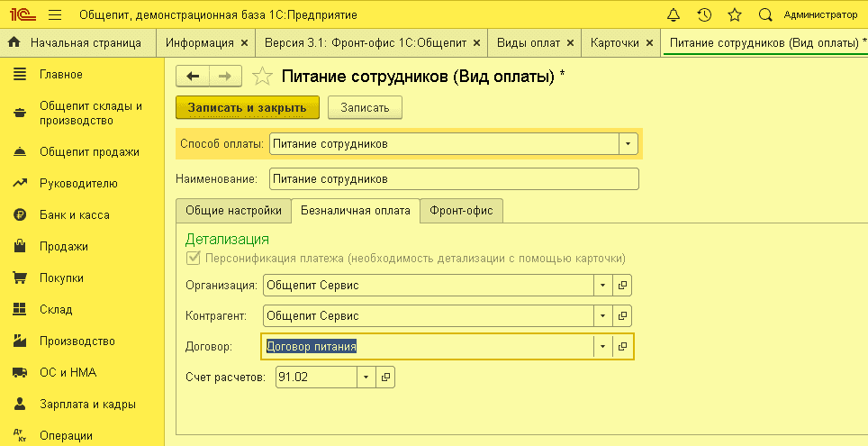
Task: Click the Общепит продажи cloche icon
Action: [x=20, y=151]
